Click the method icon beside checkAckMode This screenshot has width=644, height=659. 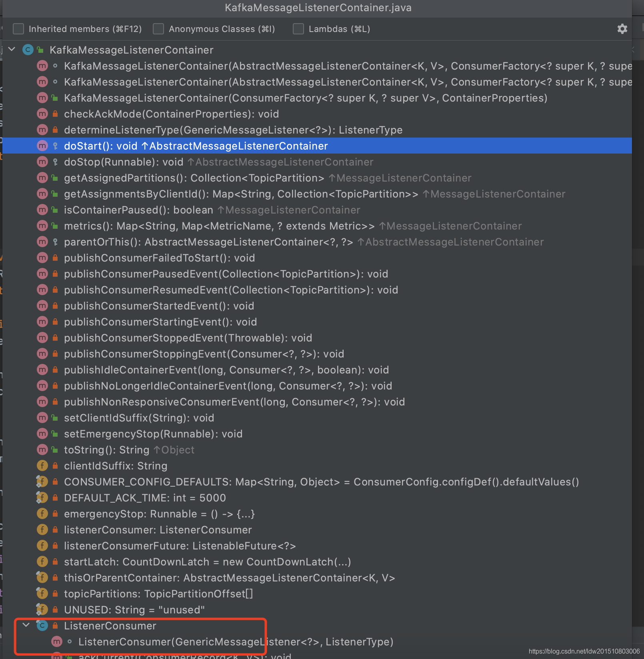pyautogui.click(x=42, y=114)
